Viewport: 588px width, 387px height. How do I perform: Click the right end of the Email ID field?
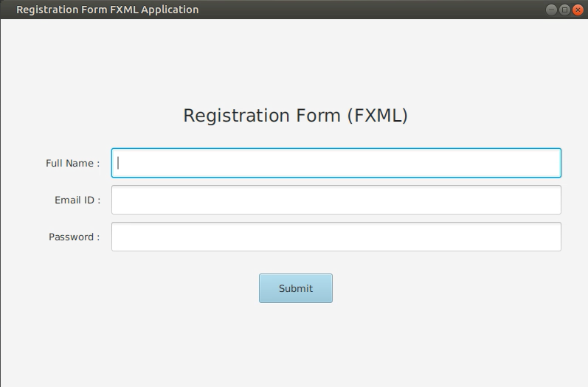coord(550,200)
